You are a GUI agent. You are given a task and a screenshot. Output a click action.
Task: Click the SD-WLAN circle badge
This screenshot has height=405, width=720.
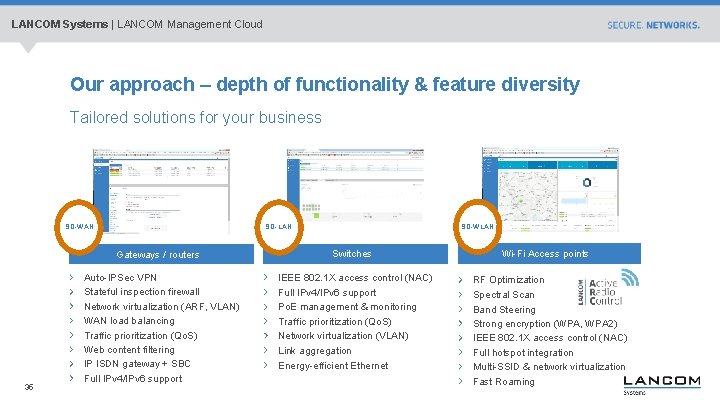click(x=478, y=227)
